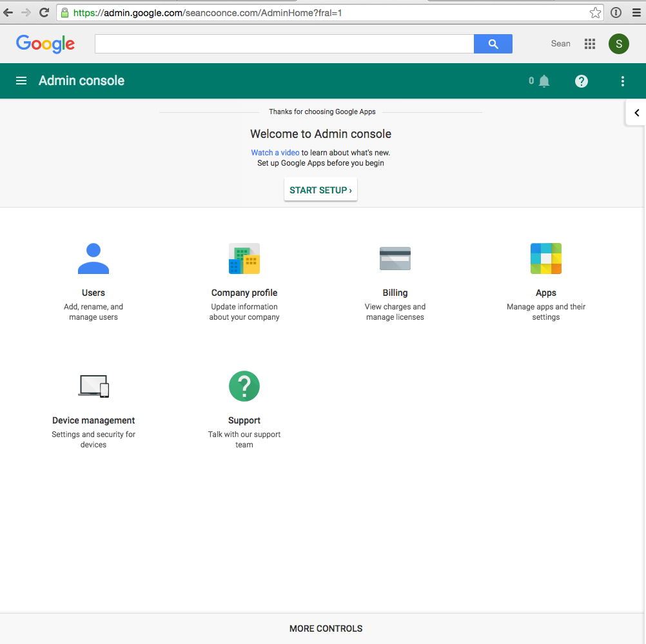Reload the page with browser refresh
646x644 pixels.
[44, 13]
